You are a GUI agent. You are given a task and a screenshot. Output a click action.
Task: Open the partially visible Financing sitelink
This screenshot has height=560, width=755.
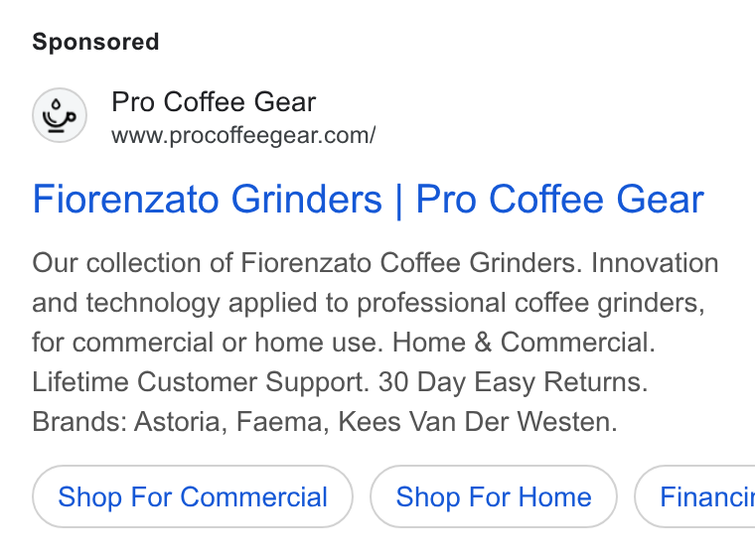(694, 496)
